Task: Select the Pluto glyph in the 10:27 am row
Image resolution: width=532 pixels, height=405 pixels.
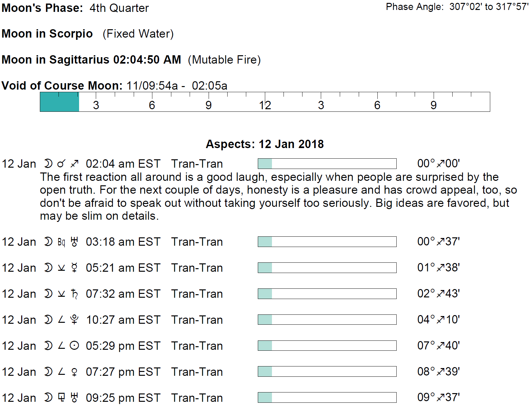Action: [x=75, y=320]
